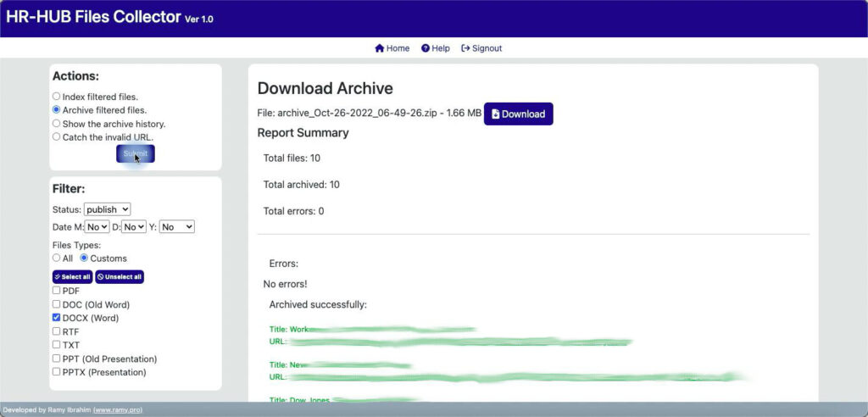This screenshot has height=417, width=868.
Task: Select Index filtered files option
Action: coord(57,97)
